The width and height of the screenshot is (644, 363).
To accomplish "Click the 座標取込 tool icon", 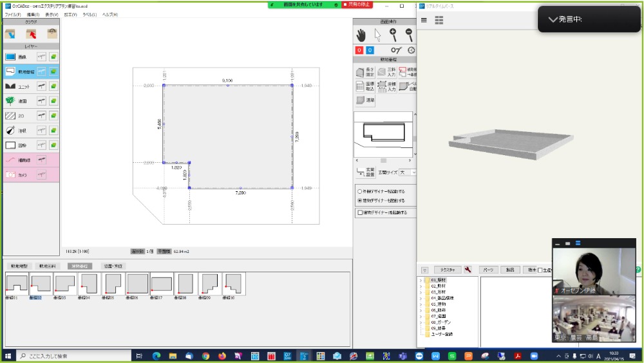I will (x=361, y=86).
